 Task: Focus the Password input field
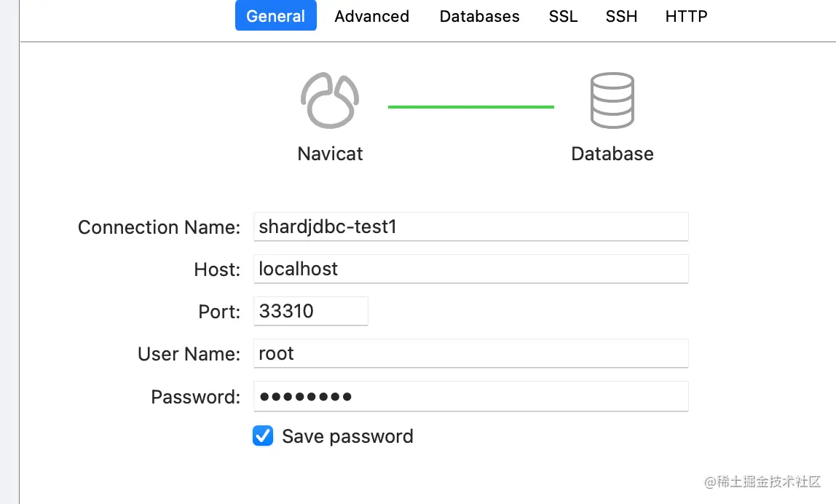[x=470, y=397]
